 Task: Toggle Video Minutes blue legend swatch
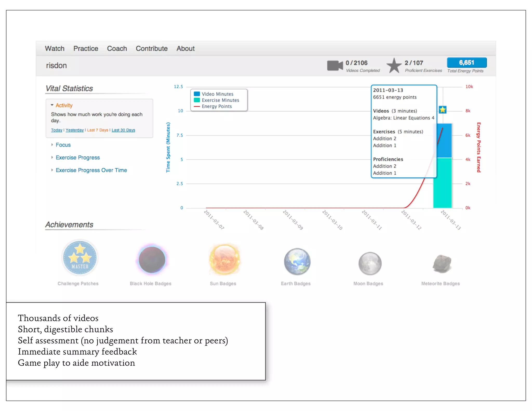pyautogui.click(x=197, y=94)
